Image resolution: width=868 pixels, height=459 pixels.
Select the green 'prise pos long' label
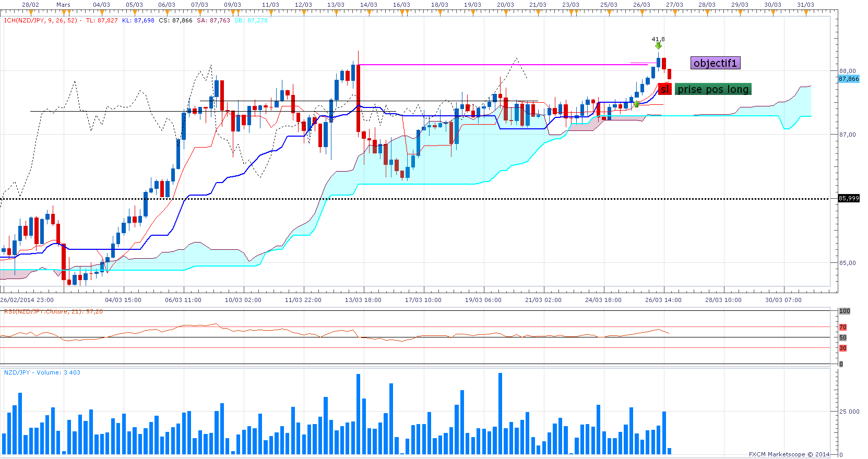click(x=713, y=89)
